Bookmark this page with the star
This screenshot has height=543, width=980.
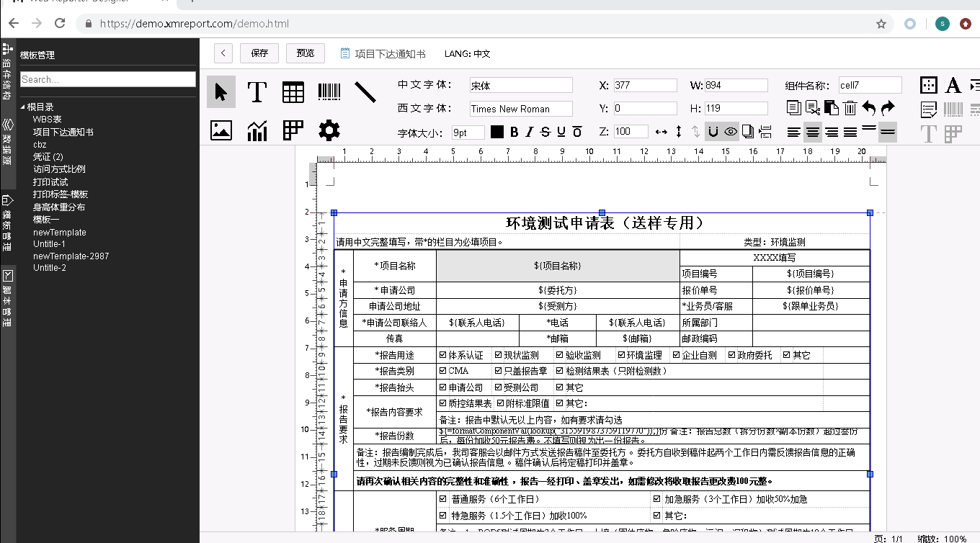pos(881,24)
